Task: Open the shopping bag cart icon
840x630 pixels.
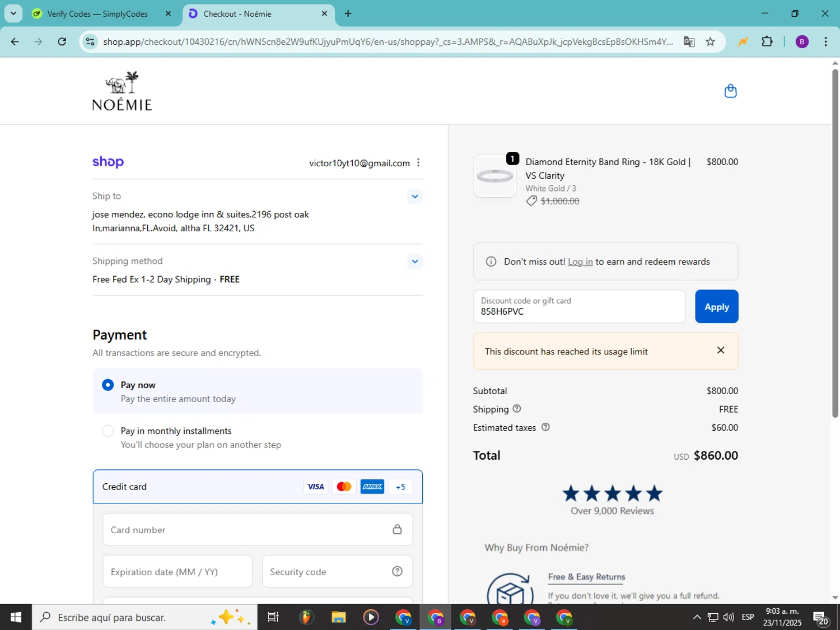Action: 730,91
